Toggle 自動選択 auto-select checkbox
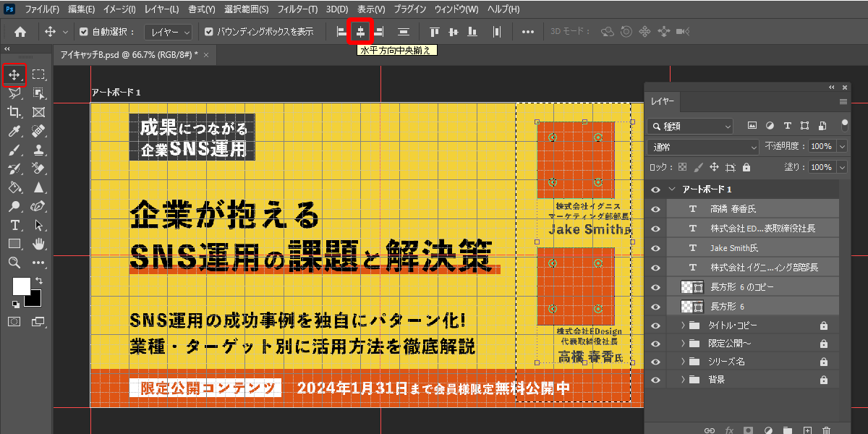 (x=83, y=32)
